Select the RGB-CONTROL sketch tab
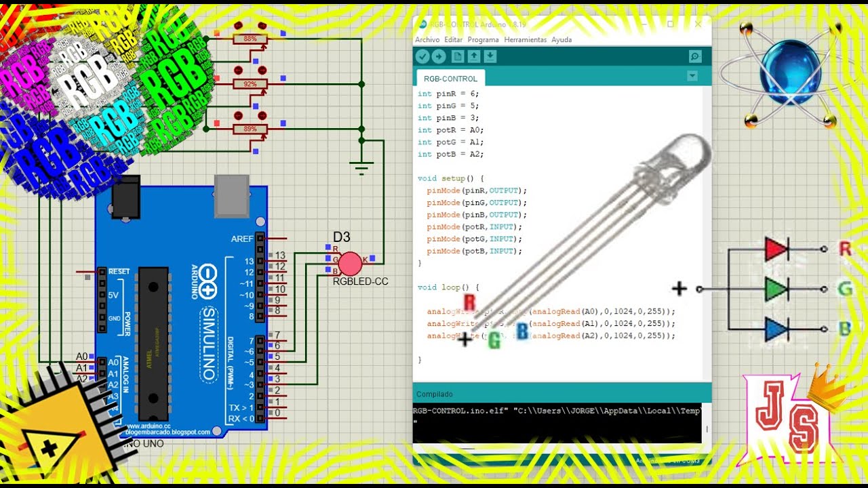868x488 pixels. click(x=450, y=79)
